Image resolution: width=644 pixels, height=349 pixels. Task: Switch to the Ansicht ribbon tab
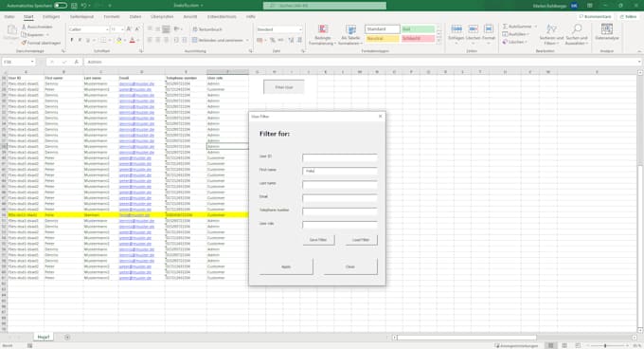(190, 16)
